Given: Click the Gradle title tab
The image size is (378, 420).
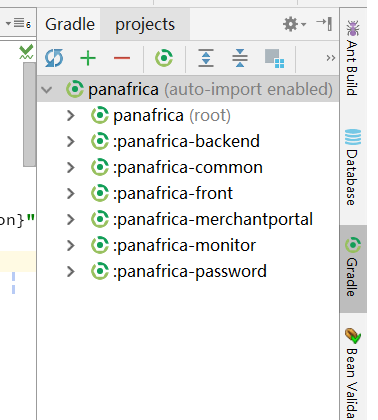Looking at the screenshot, I should (70, 24).
